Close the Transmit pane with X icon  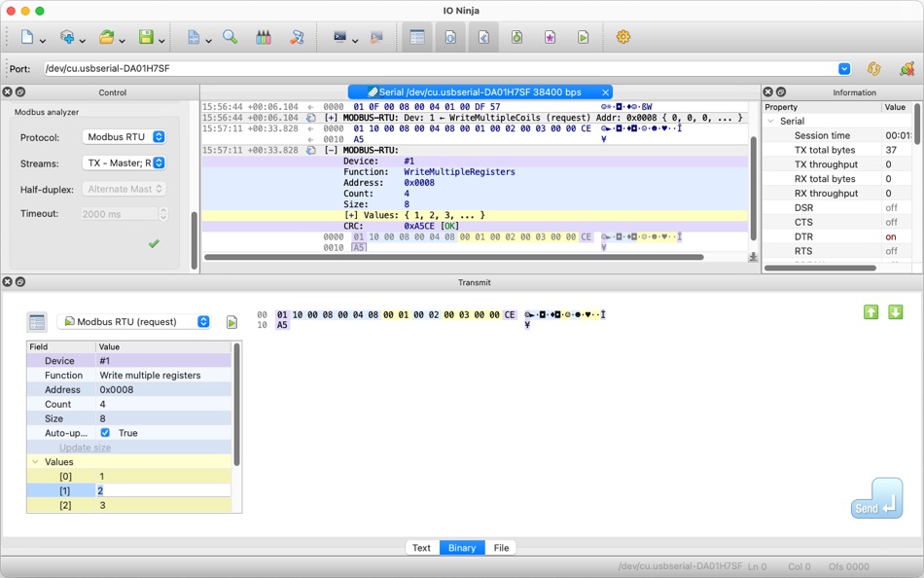pyautogui.click(x=7, y=282)
